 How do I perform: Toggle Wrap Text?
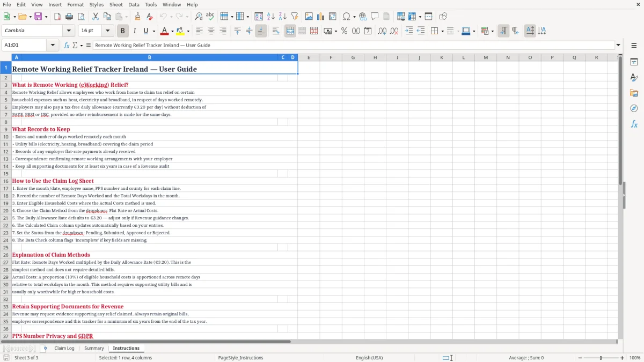click(276, 31)
